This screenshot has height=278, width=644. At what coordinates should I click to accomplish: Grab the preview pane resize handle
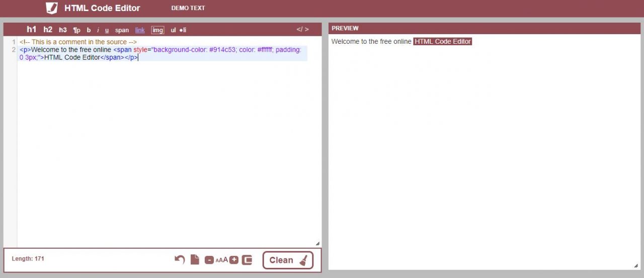pyautogui.click(x=636, y=265)
